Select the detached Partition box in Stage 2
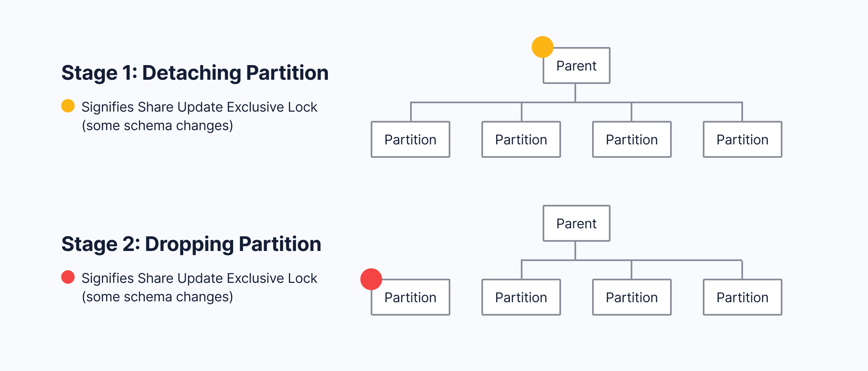 click(x=411, y=298)
